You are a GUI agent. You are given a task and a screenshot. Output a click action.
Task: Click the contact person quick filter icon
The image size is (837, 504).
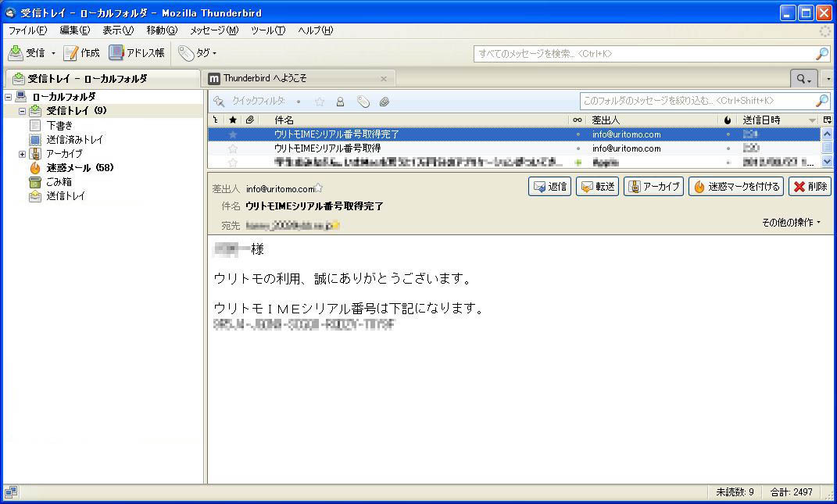coord(340,102)
